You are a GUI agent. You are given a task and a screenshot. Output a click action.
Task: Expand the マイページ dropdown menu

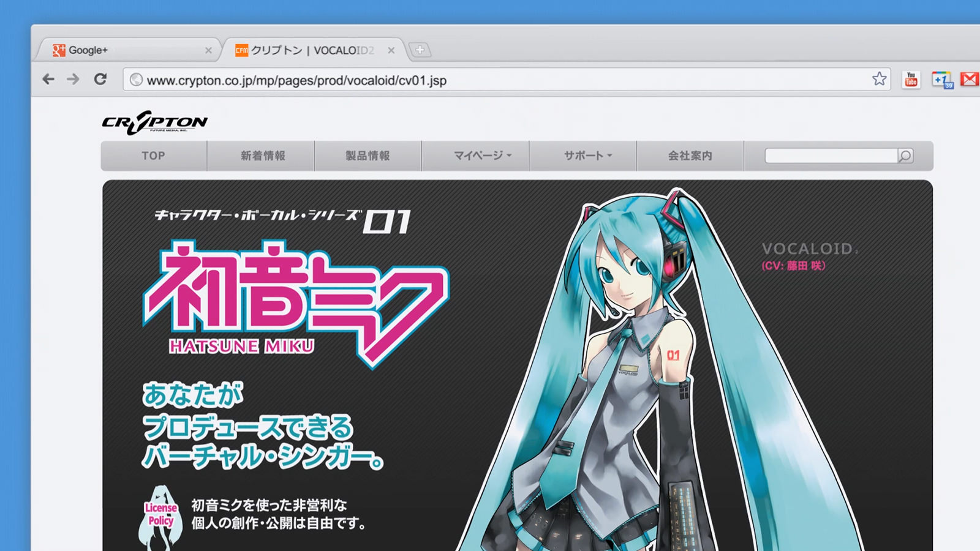point(482,156)
